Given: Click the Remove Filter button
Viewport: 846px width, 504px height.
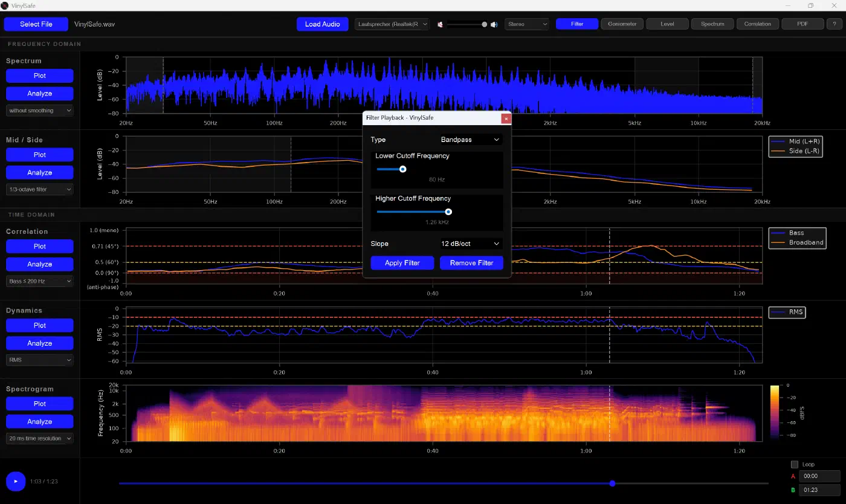Looking at the screenshot, I should tap(471, 263).
